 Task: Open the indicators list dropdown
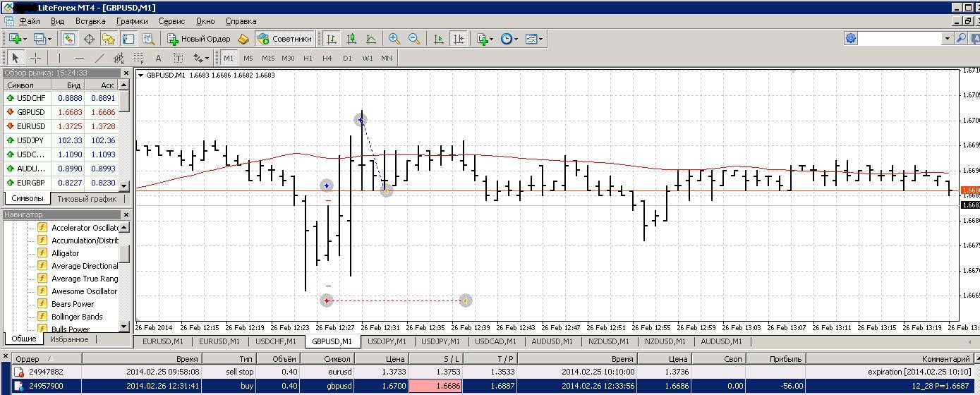pyautogui.click(x=485, y=39)
